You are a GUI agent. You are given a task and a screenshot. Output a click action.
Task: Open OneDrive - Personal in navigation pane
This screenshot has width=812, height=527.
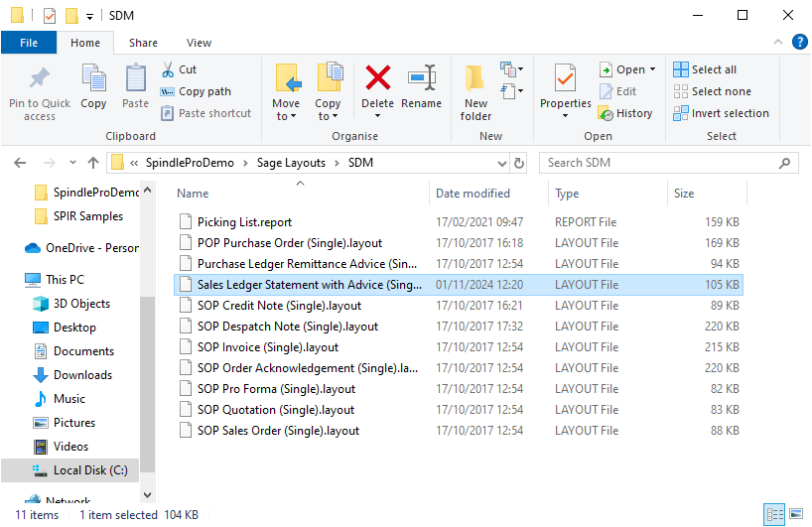coord(81,248)
